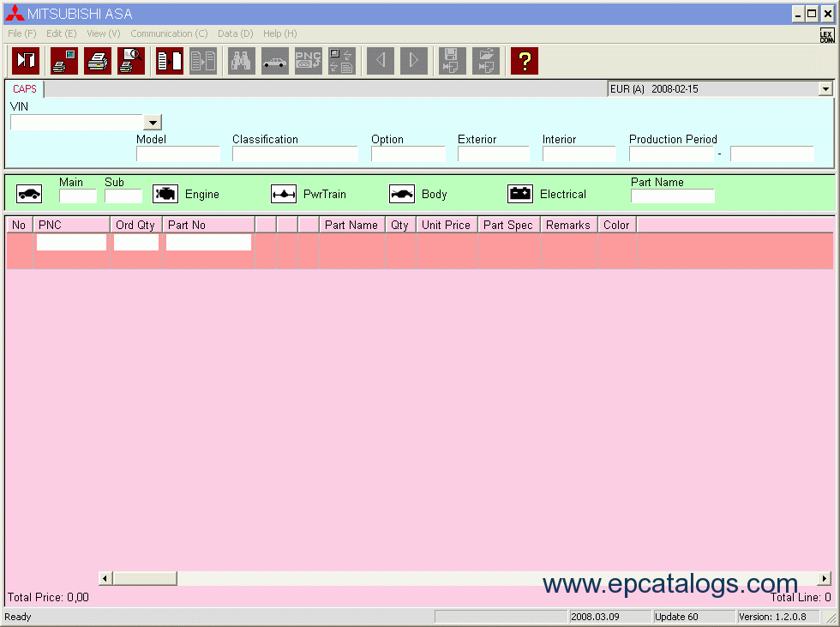Open the Communication (C) menu
Image resolution: width=840 pixels, height=627 pixels.
click(x=170, y=33)
